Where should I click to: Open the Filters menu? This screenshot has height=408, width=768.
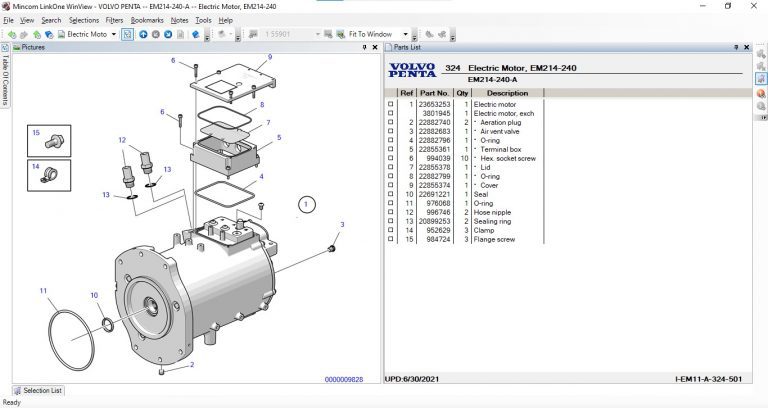click(114, 21)
